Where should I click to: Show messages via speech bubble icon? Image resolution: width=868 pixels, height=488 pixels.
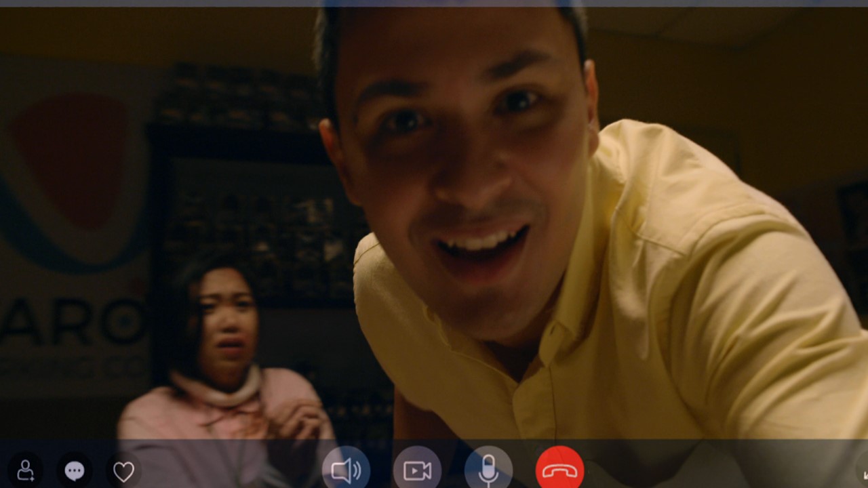point(75,470)
